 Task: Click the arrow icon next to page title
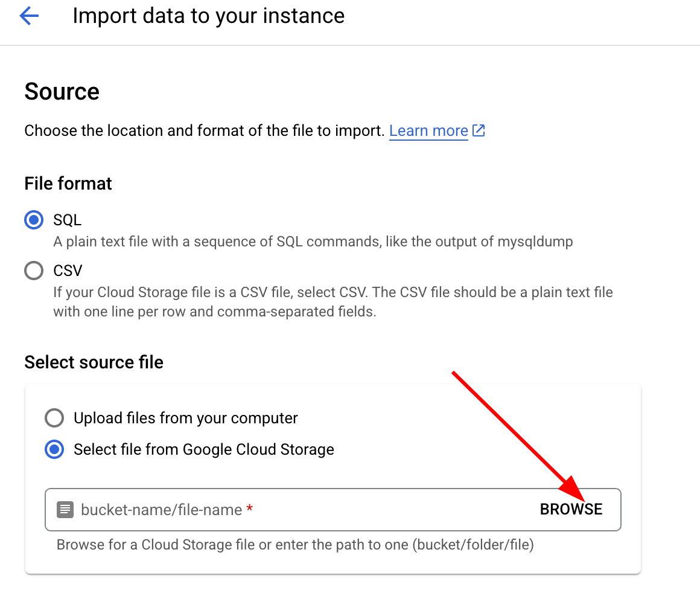point(28,16)
